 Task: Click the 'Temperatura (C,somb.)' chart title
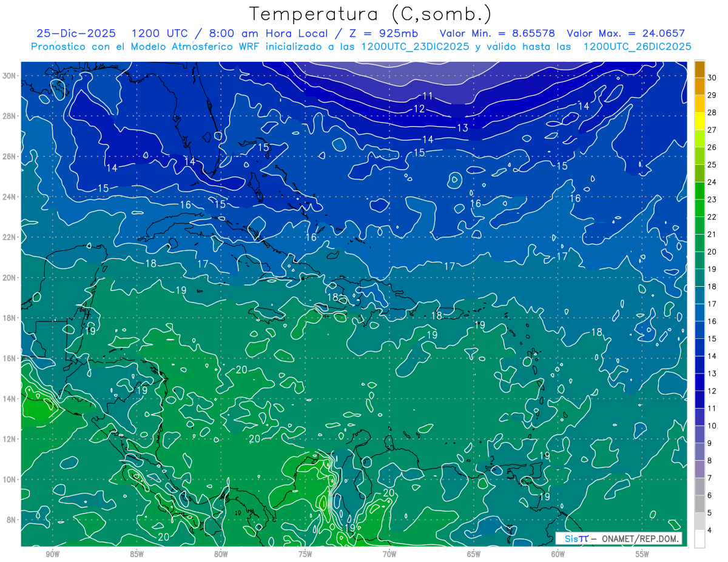point(370,14)
